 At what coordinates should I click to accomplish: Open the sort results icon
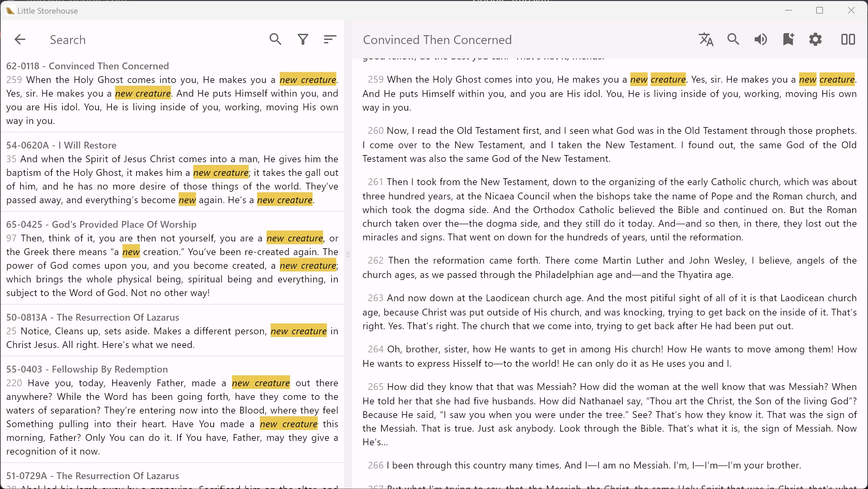(x=330, y=40)
